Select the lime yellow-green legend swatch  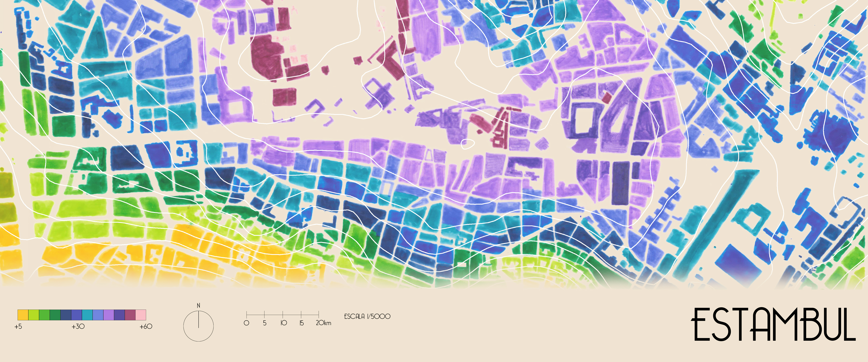click(34, 315)
